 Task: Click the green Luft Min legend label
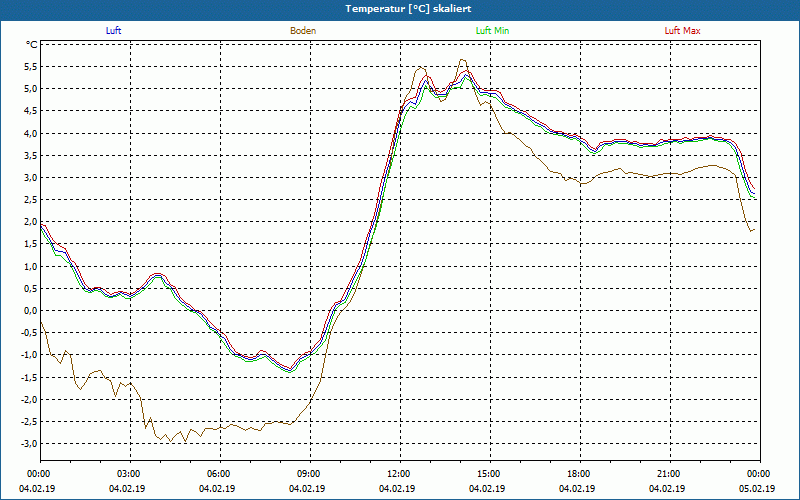[492, 31]
